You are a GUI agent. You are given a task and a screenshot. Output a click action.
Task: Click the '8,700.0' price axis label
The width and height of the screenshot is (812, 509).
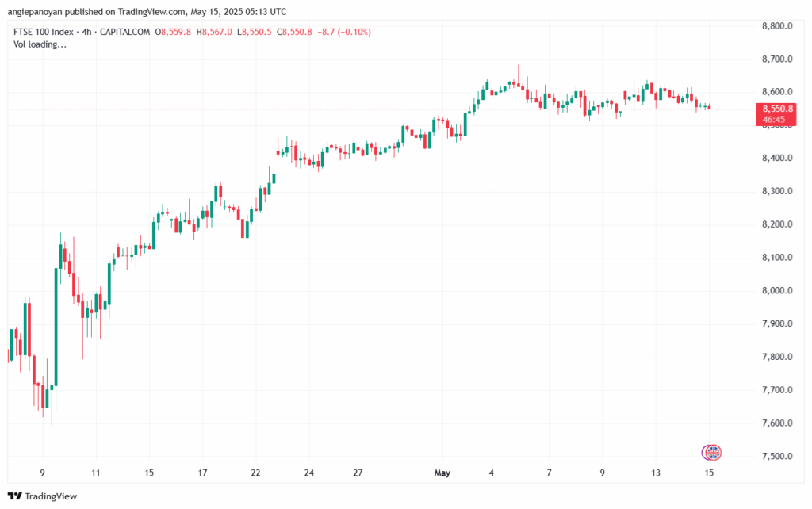(777, 59)
